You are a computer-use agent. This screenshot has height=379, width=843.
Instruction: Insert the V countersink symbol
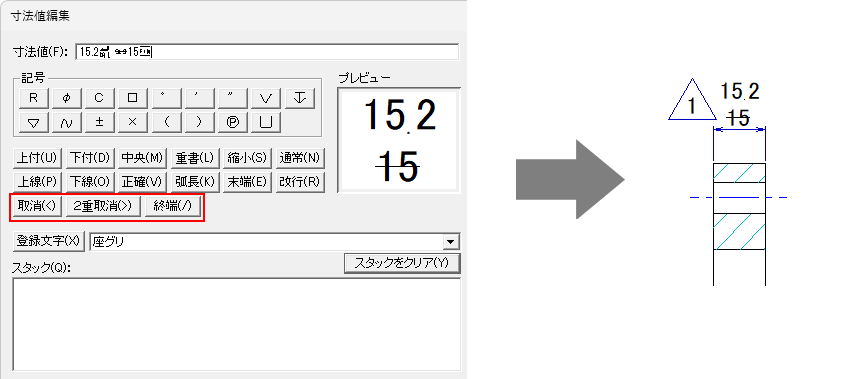point(266,98)
